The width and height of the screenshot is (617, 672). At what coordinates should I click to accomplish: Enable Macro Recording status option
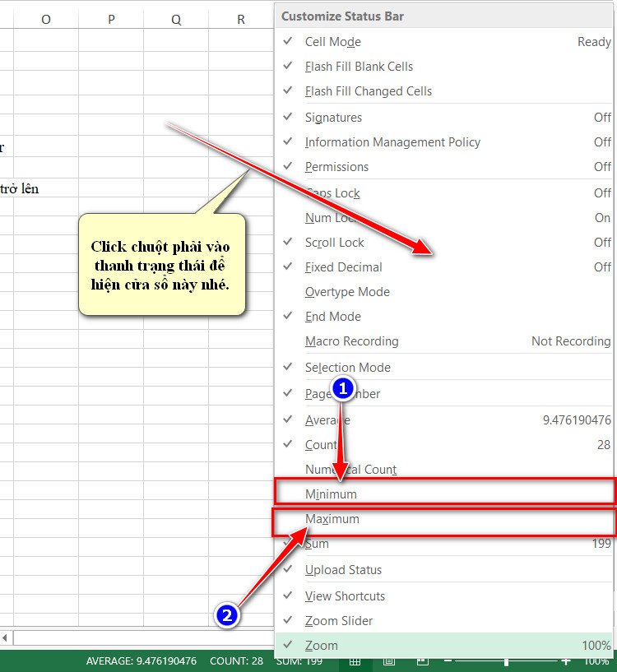[x=443, y=341]
